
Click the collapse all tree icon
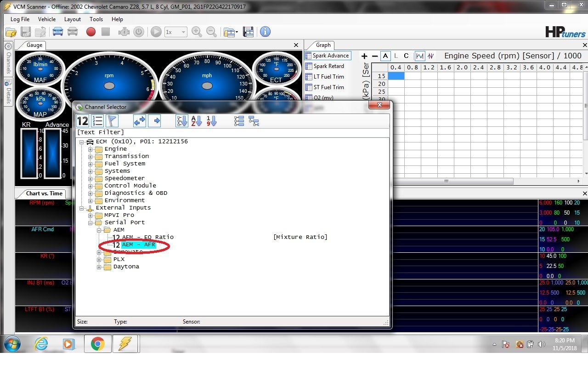(254, 121)
